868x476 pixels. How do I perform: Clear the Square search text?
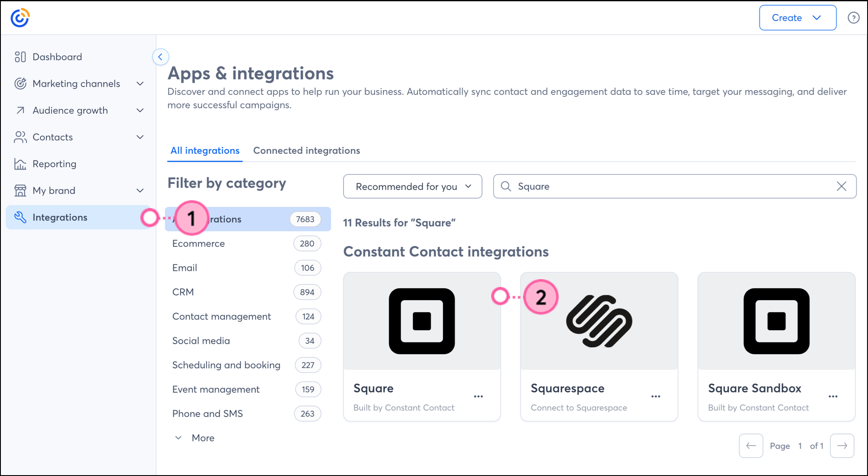[x=841, y=186]
